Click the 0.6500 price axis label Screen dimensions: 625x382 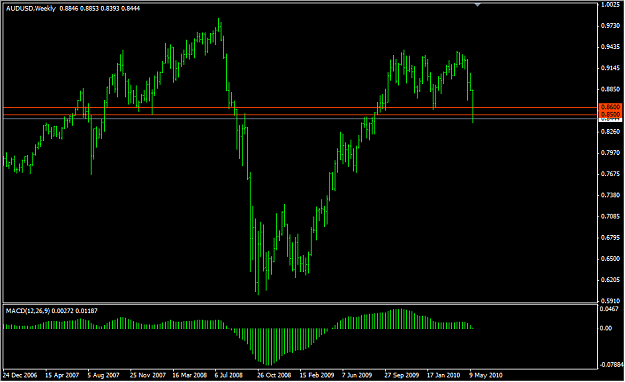click(x=610, y=259)
